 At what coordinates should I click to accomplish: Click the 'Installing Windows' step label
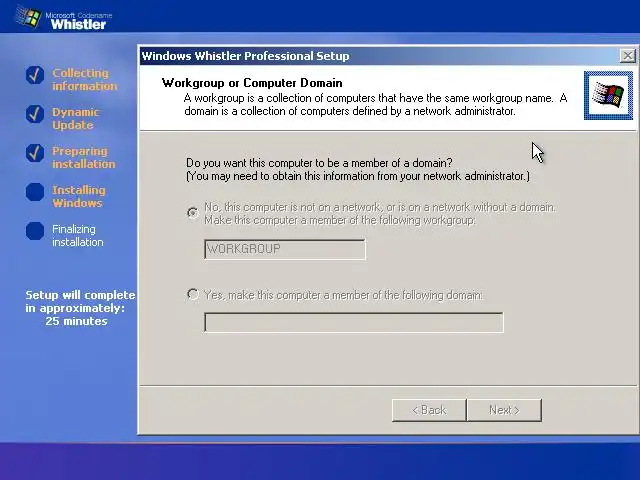pyautogui.click(x=79, y=196)
